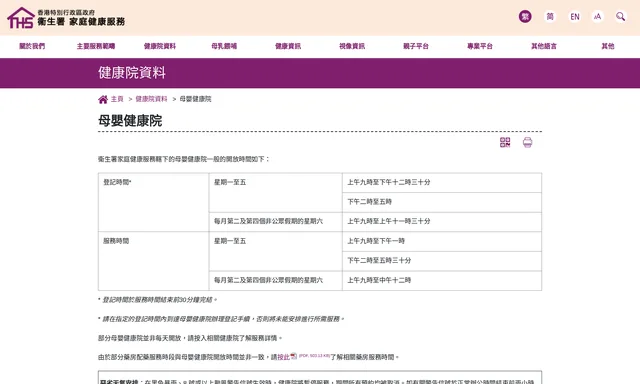Open the 母乳餵哺 menu

click(x=224, y=46)
